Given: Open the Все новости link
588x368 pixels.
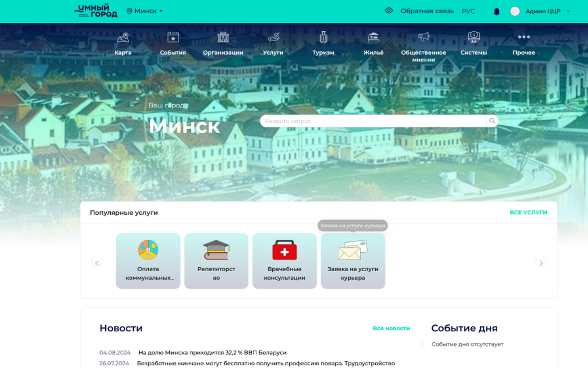Looking at the screenshot, I should (x=391, y=328).
